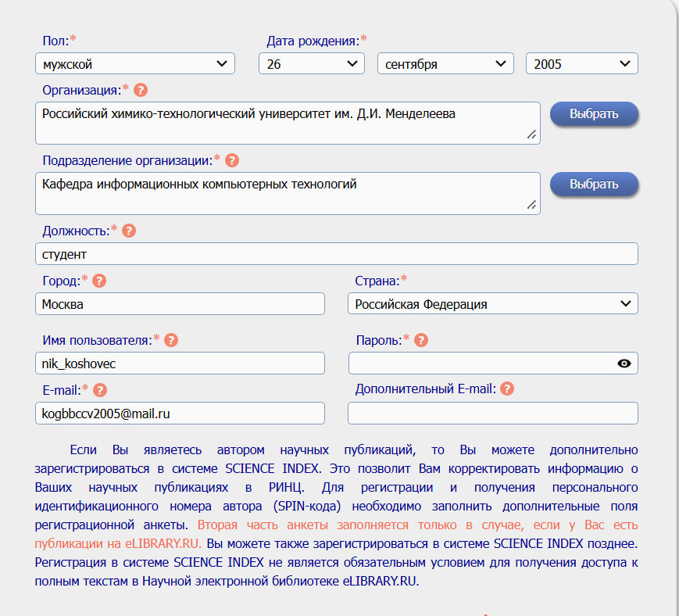The width and height of the screenshot is (679, 616).
Task: Open help icon beside E-mail label
Action: click(x=100, y=389)
